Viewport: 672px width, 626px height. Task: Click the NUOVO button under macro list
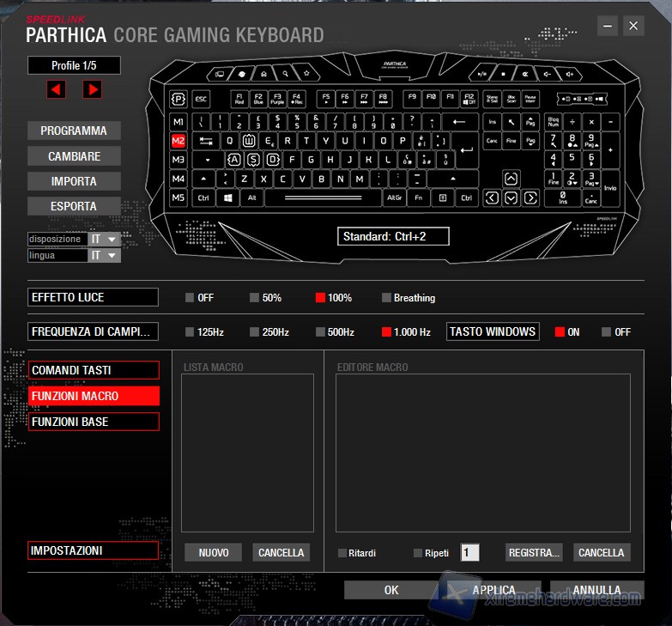[x=213, y=552]
